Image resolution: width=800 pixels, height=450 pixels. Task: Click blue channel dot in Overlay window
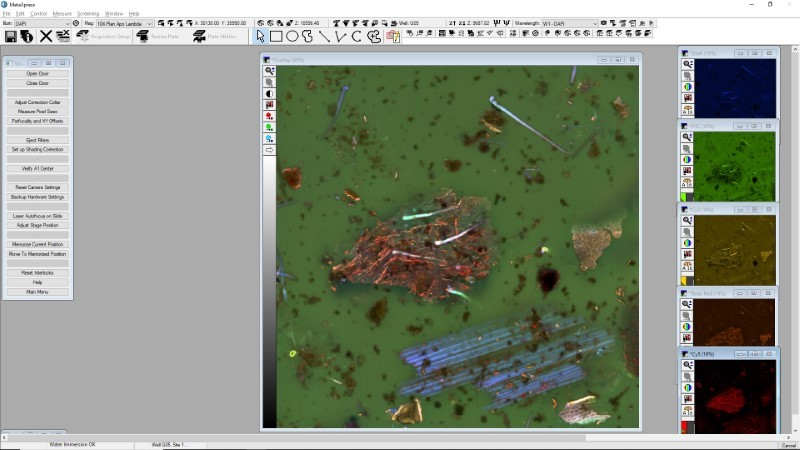click(x=269, y=139)
